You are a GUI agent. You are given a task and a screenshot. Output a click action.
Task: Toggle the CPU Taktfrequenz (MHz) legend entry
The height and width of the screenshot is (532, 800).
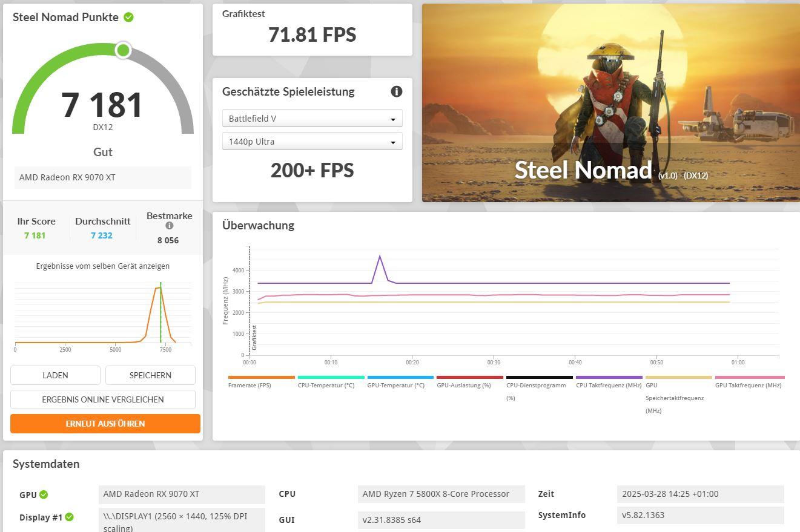coord(609,382)
